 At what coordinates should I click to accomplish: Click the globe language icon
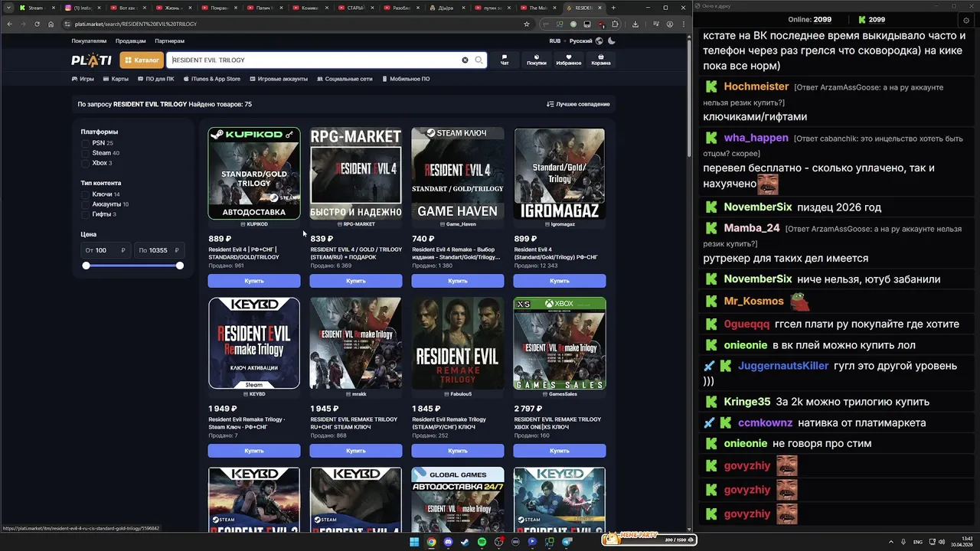pyautogui.click(x=599, y=41)
